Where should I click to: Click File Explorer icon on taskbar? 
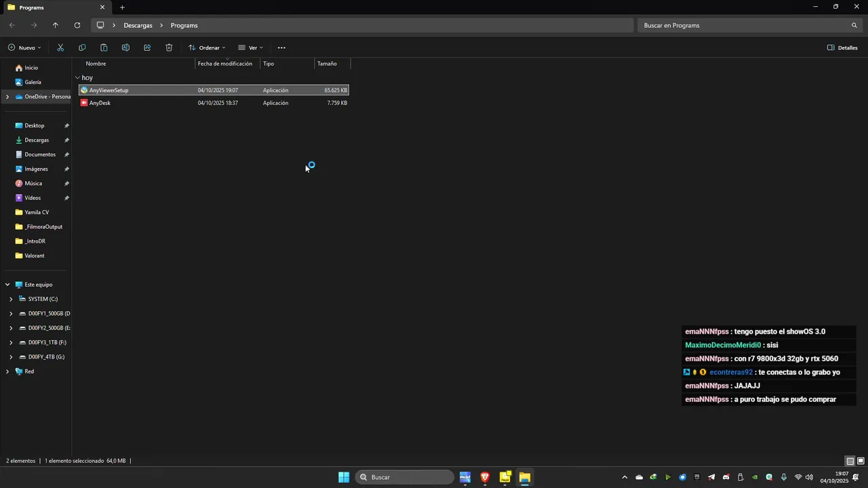click(524, 477)
